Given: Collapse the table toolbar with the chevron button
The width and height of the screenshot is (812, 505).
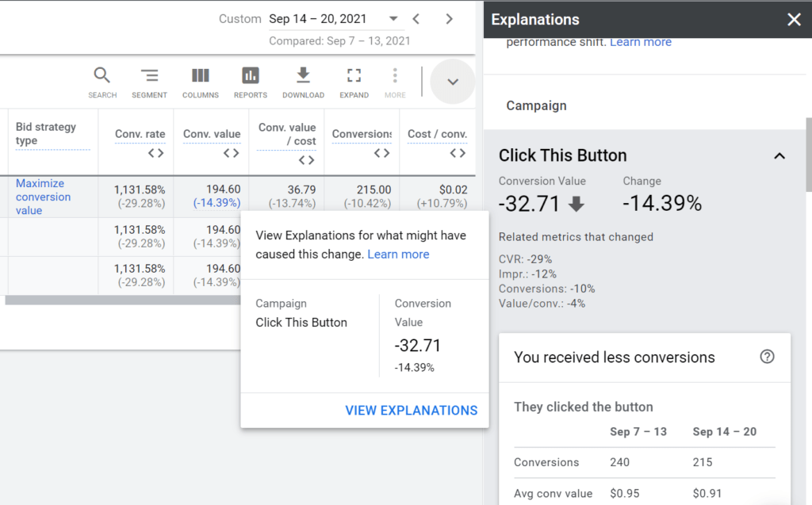Looking at the screenshot, I should click(452, 81).
